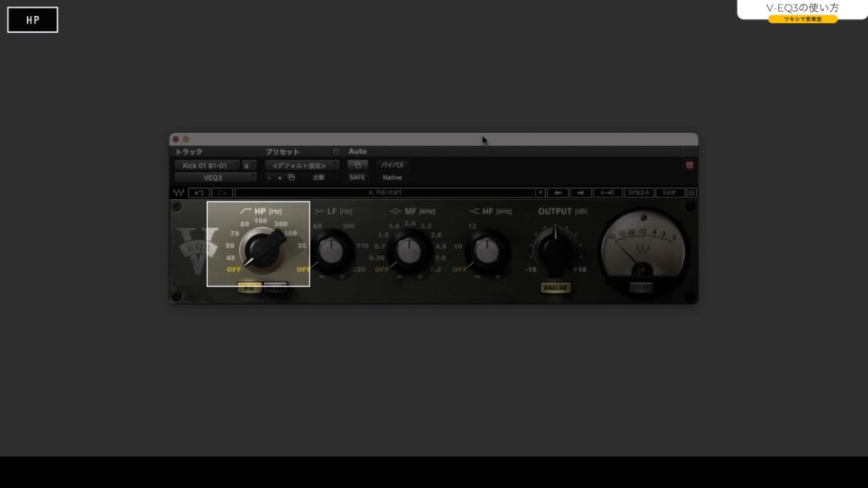This screenshot has width=868, height=488.
Task: Open the preset settings window icon beside plus
Action: (x=292, y=178)
